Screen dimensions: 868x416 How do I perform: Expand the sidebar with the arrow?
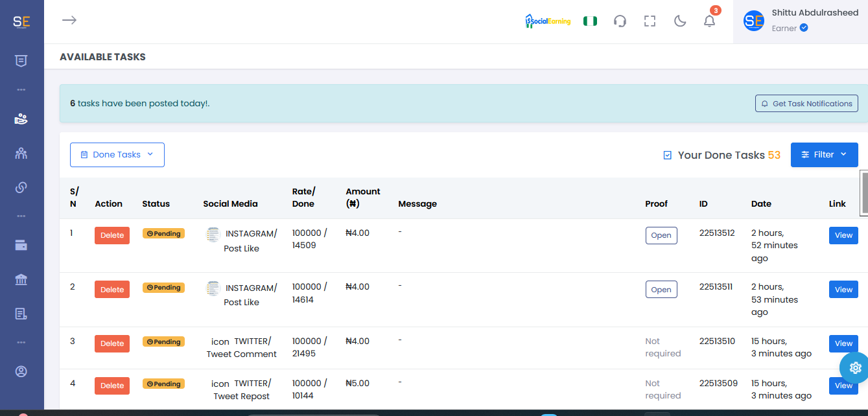(69, 20)
